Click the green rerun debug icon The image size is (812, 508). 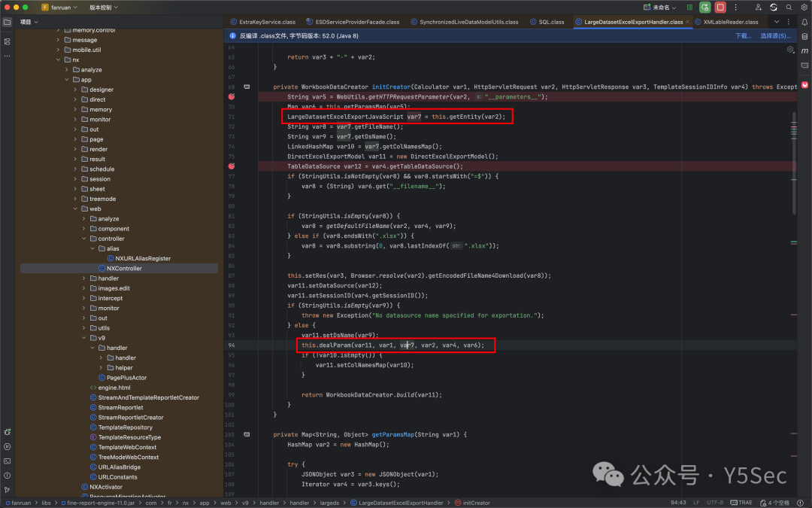tap(704, 8)
